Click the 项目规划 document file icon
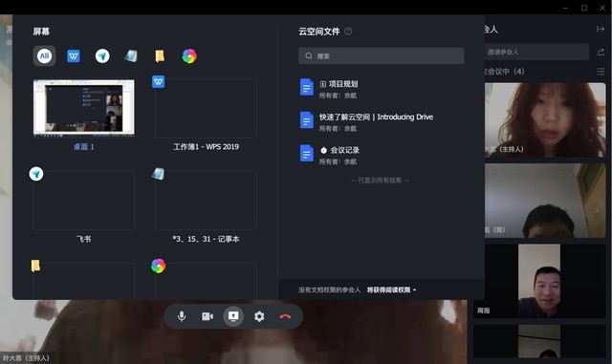The height and width of the screenshot is (364, 612). 307,87
